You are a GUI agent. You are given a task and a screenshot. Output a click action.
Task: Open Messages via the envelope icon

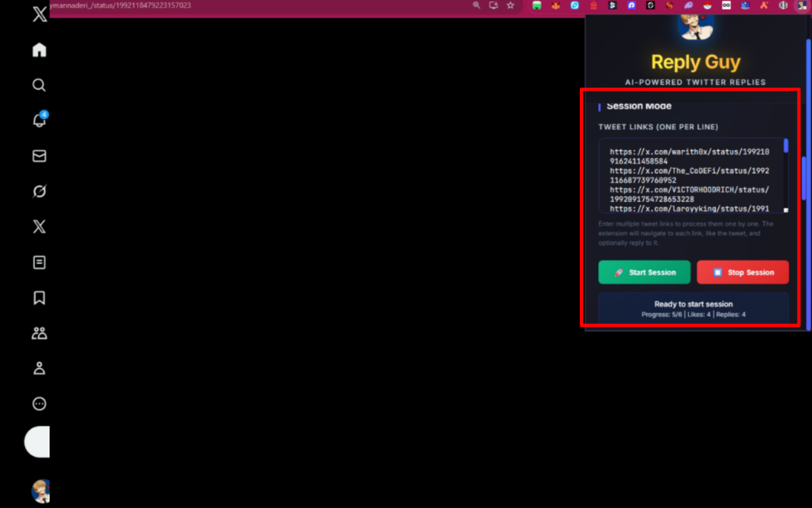coord(39,156)
